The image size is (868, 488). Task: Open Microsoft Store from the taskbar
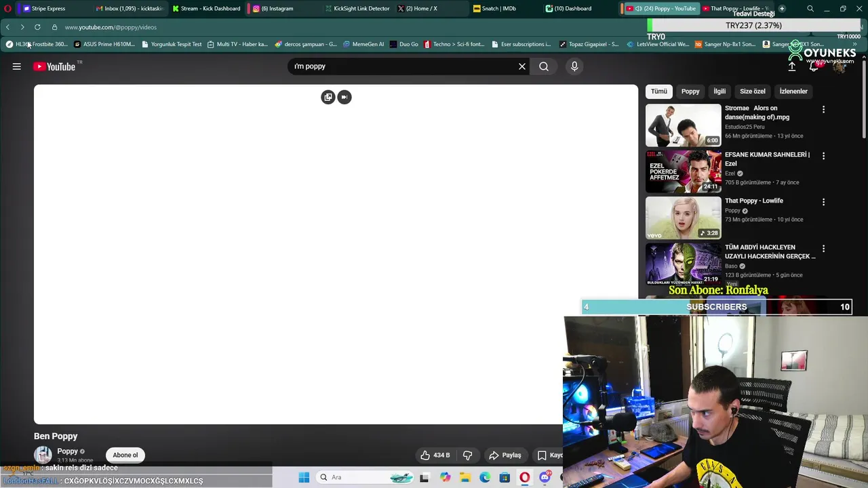tap(505, 477)
